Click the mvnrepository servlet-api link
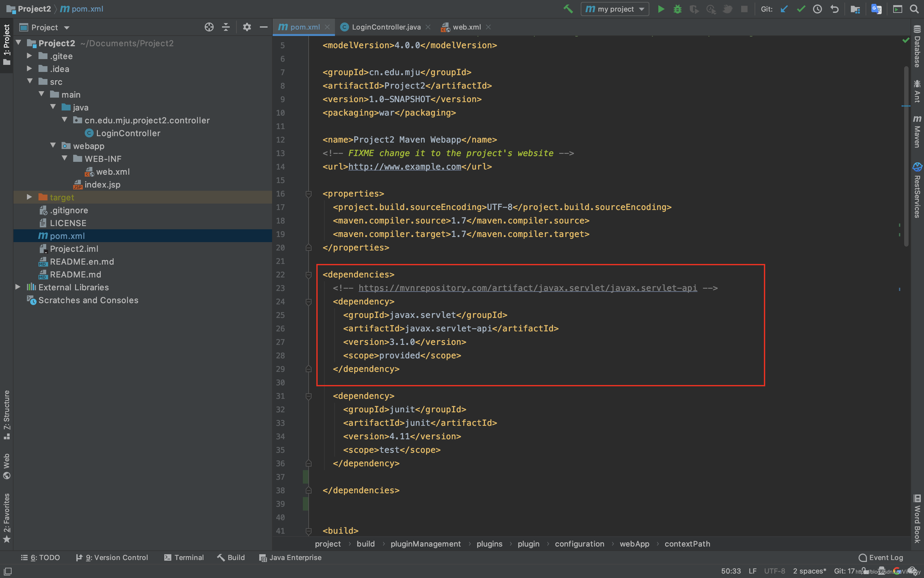This screenshot has width=924, height=578. coord(528,288)
